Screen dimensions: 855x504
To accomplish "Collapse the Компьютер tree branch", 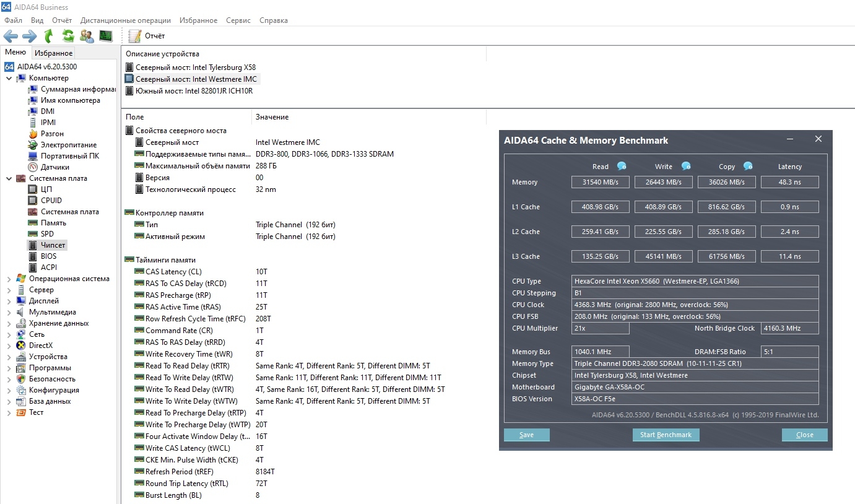I will point(9,78).
